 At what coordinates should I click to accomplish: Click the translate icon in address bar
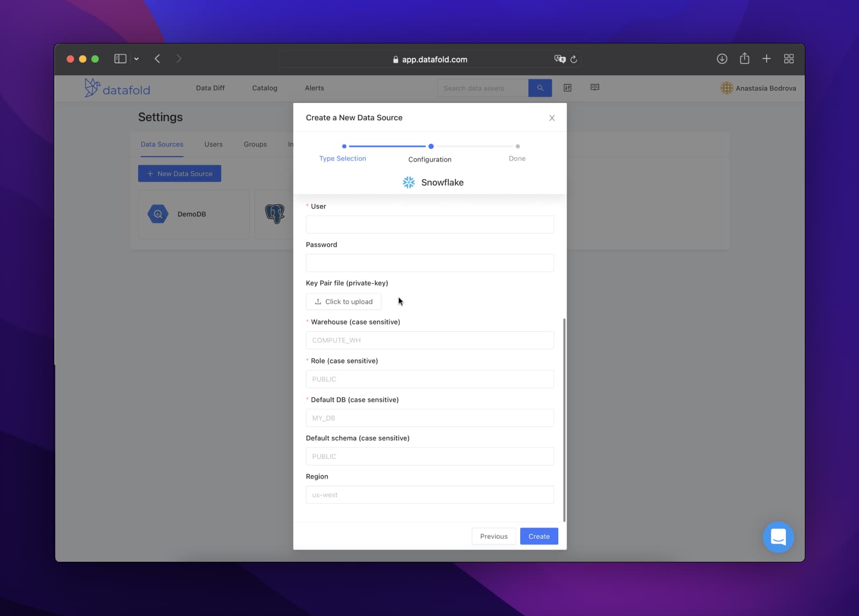(x=560, y=59)
